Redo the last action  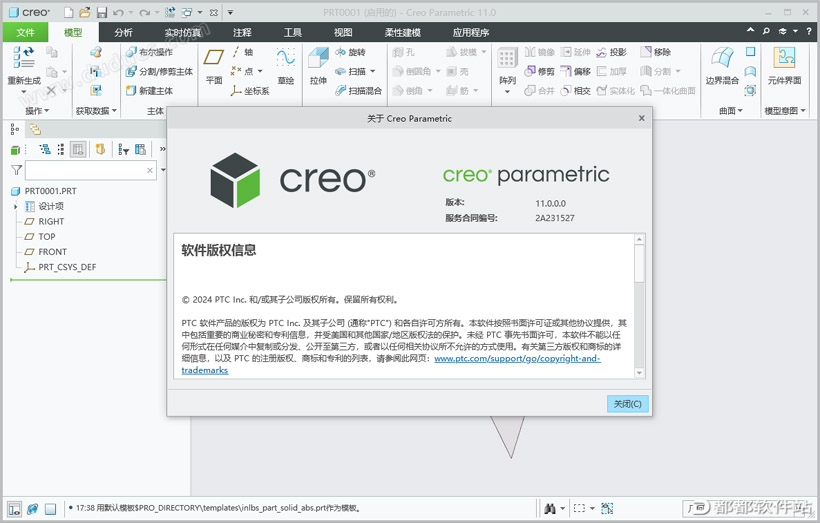[145, 12]
